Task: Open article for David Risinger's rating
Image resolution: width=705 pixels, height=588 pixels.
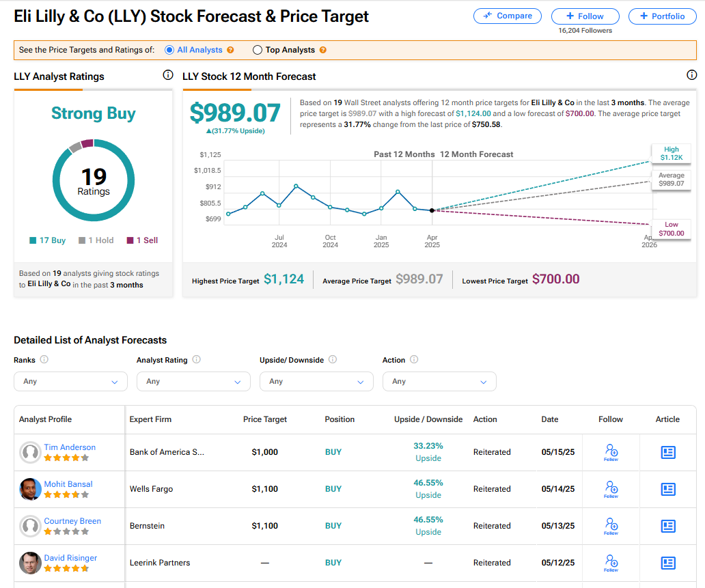Action: (x=668, y=563)
